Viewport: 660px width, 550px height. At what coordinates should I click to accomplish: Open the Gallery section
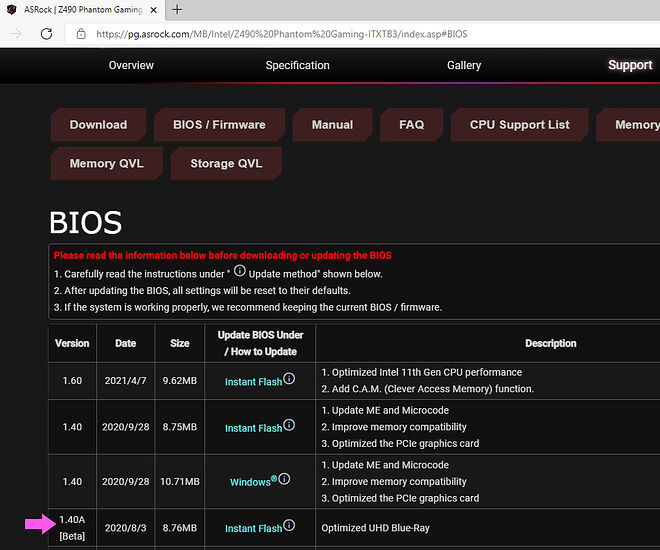click(464, 65)
